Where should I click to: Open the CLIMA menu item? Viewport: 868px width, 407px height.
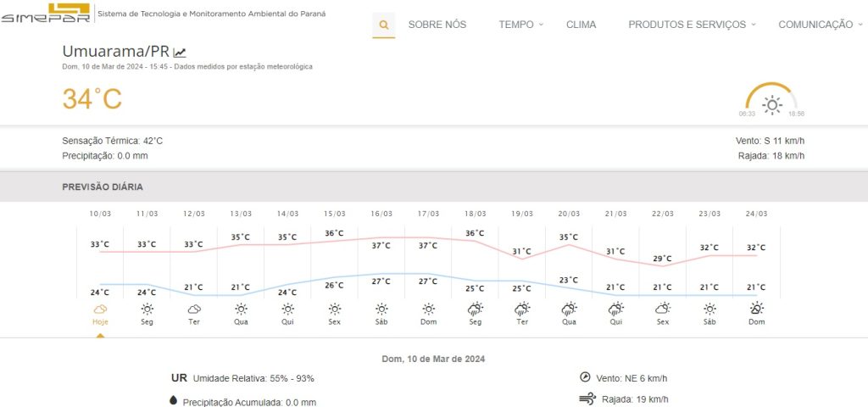click(581, 25)
